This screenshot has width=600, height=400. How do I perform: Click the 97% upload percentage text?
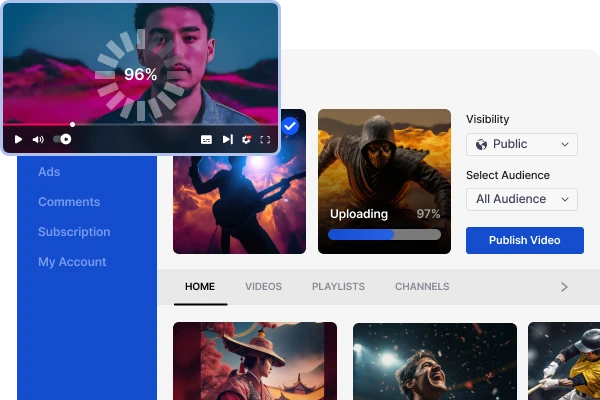pyautogui.click(x=428, y=214)
